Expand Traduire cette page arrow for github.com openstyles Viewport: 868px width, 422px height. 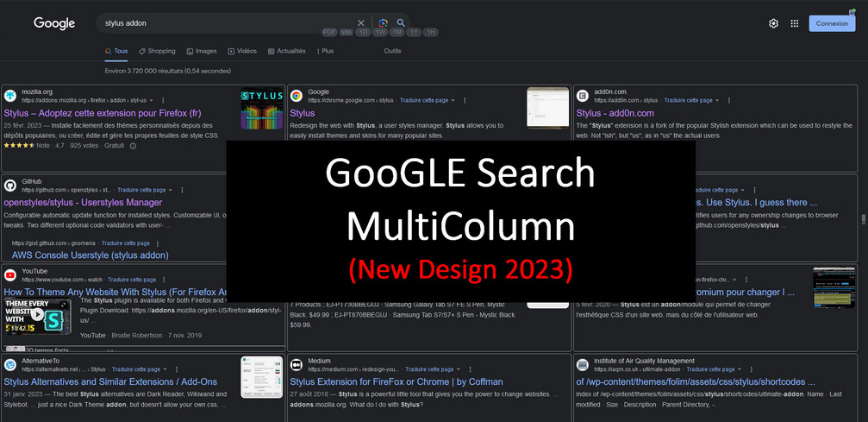(171, 190)
